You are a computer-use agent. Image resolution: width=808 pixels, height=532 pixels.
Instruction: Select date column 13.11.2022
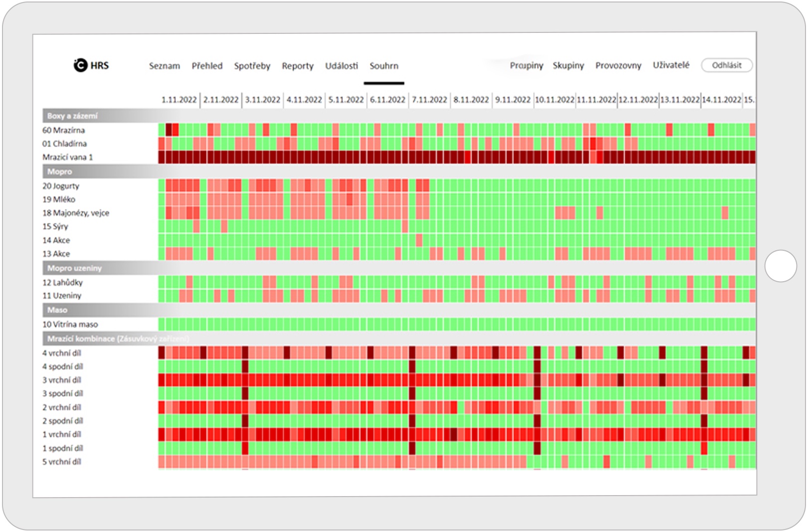(x=680, y=100)
